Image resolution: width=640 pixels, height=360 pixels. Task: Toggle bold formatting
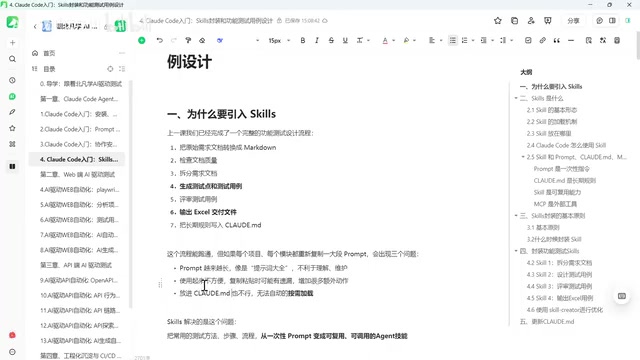[302, 40]
